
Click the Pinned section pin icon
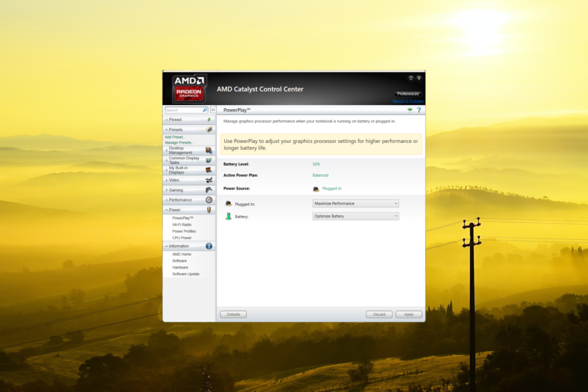click(209, 120)
